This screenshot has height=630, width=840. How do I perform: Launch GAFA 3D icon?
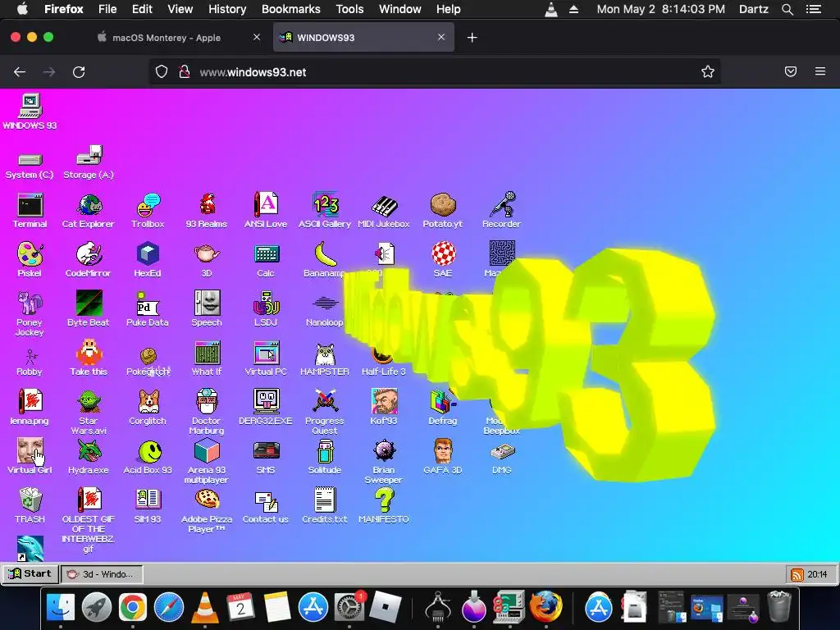click(443, 451)
